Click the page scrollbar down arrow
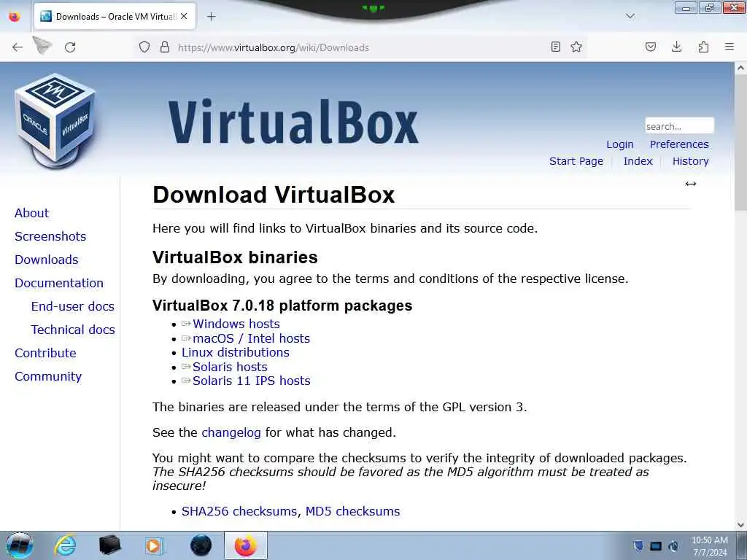747x560 pixels. tap(740, 524)
